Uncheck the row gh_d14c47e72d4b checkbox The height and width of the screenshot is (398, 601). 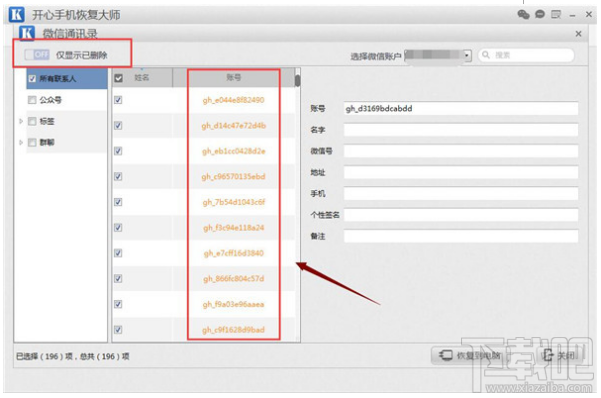[x=118, y=125]
